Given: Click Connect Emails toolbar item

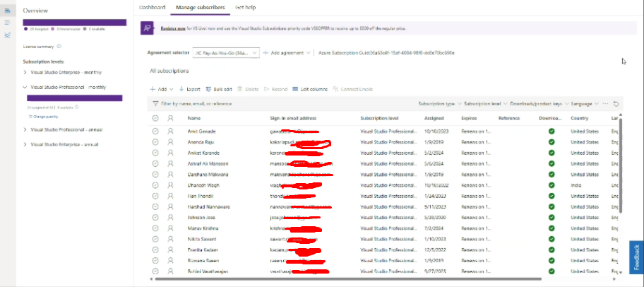Looking at the screenshot, I should [353, 89].
